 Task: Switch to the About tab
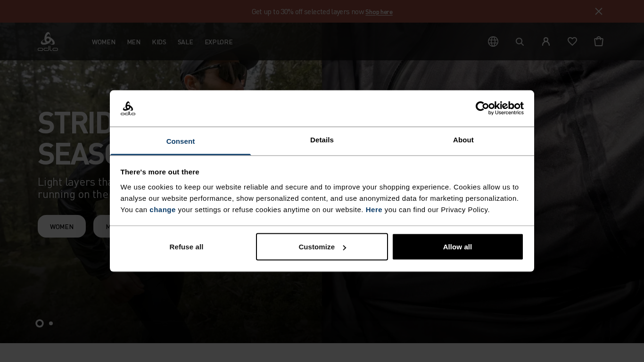click(463, 140)
